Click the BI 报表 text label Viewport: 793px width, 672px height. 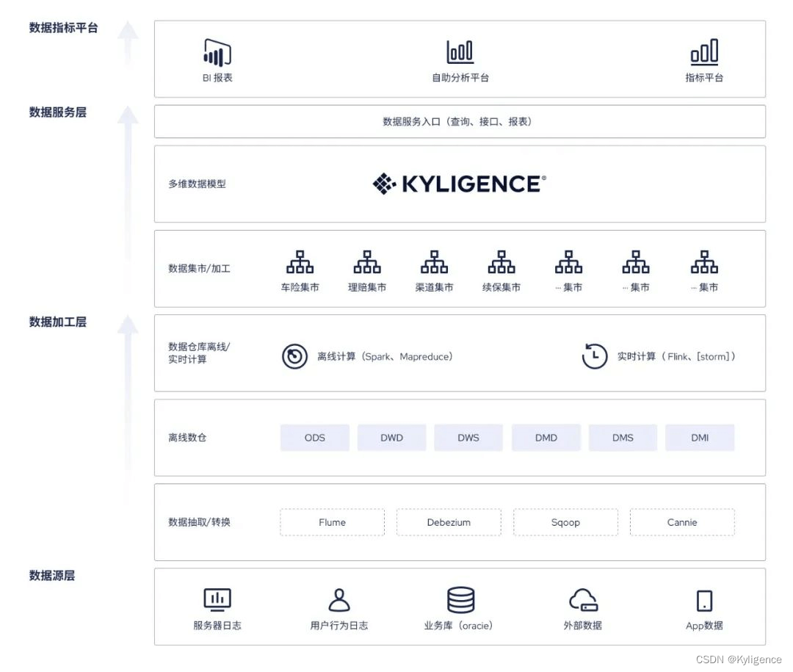pos(217,78)
